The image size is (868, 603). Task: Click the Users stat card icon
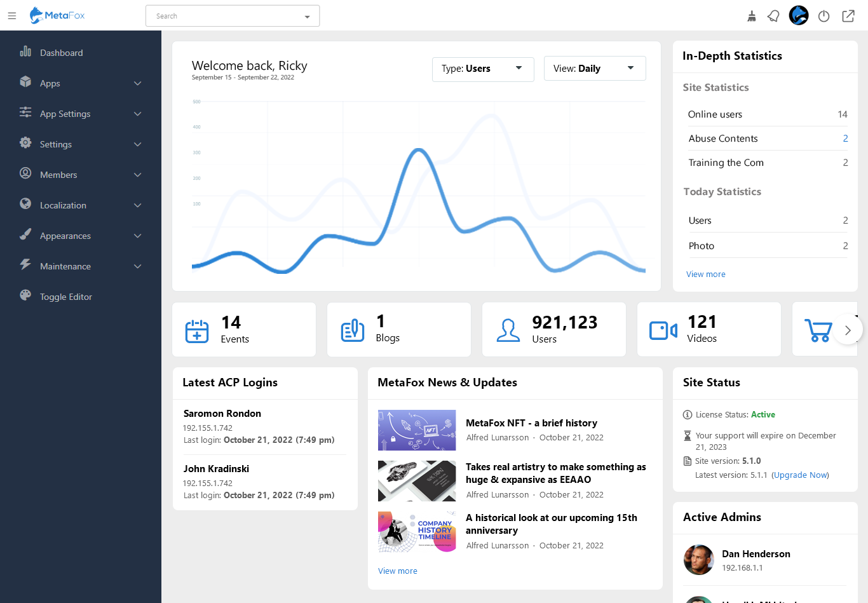pos(508,330)
